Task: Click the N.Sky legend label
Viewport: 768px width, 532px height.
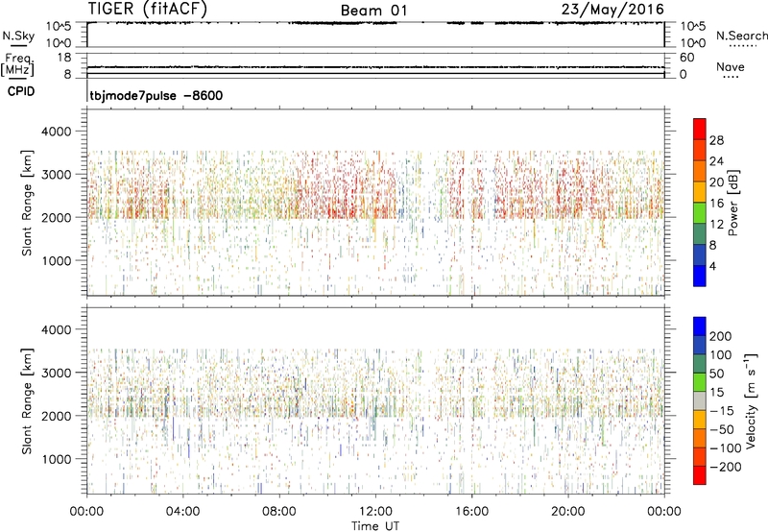Action: tap(18, 36)
